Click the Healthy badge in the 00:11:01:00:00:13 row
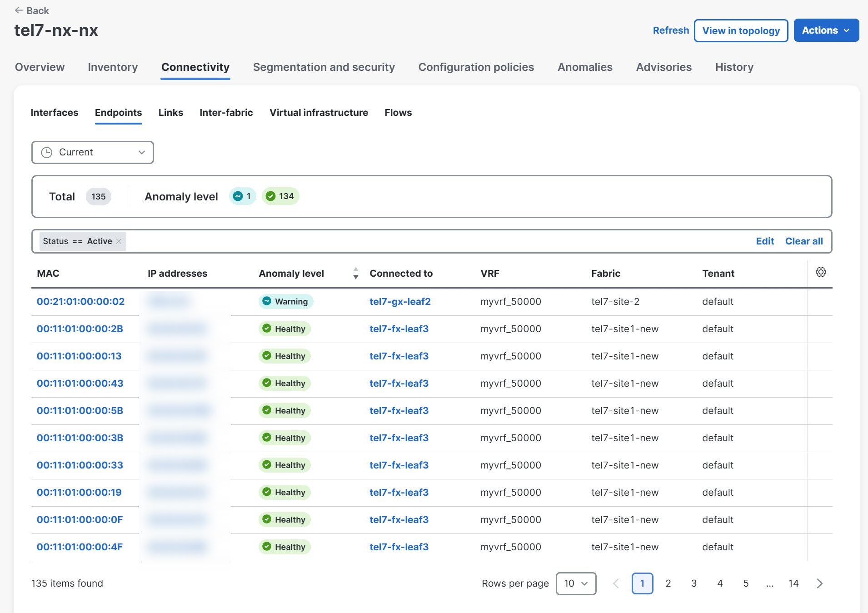Screen dimensions: 868x613 [x=285, y=356]
